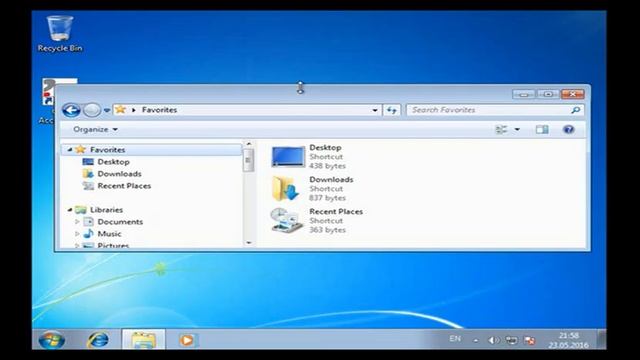Focus the Search Favorites input field
640x360 pixels.
pos(489,110)
